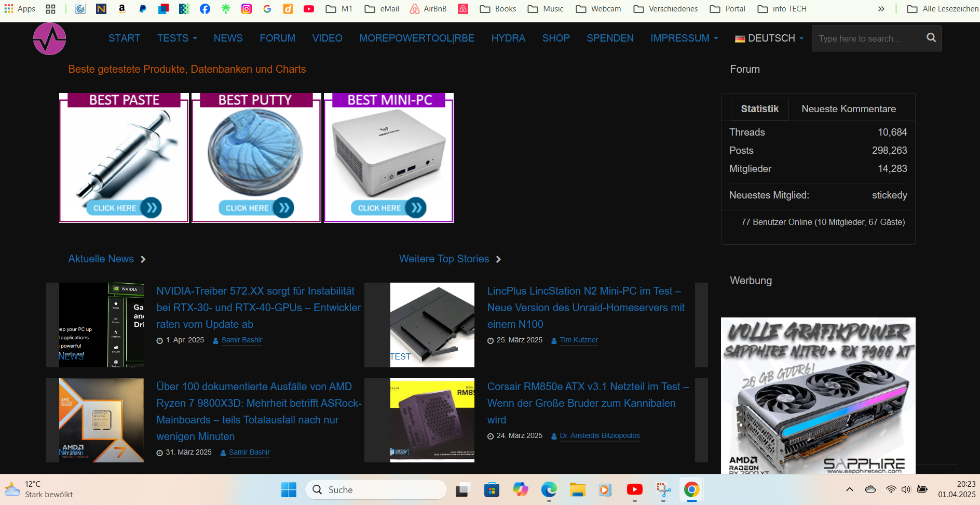
Task: Show hidden system tray icons
Action: [x=850, y=489]
